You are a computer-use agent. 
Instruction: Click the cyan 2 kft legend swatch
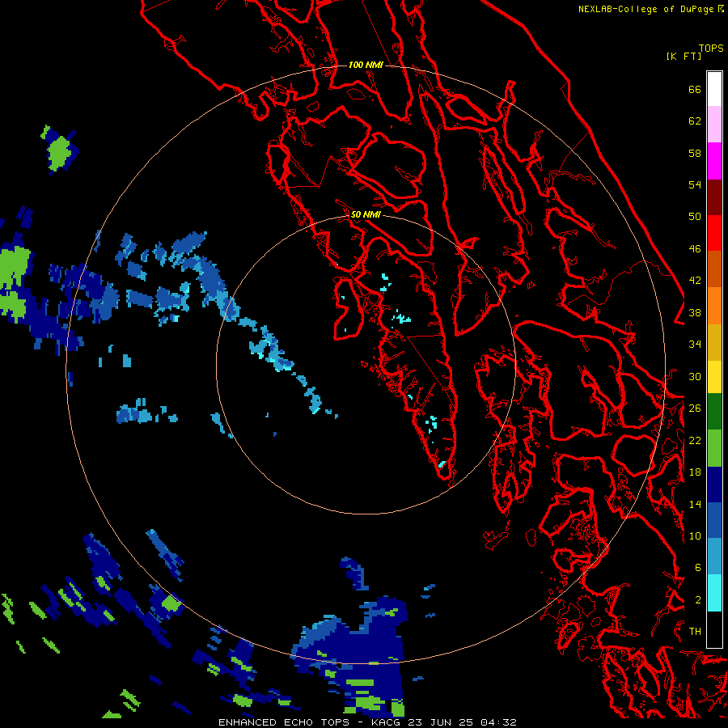[714, 593]
